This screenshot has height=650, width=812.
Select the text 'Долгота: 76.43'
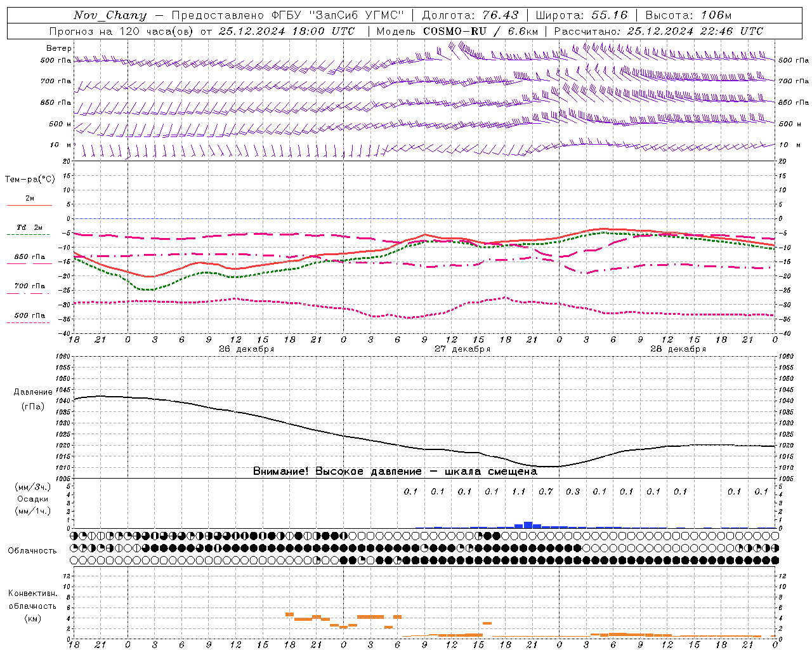[470, 15]
